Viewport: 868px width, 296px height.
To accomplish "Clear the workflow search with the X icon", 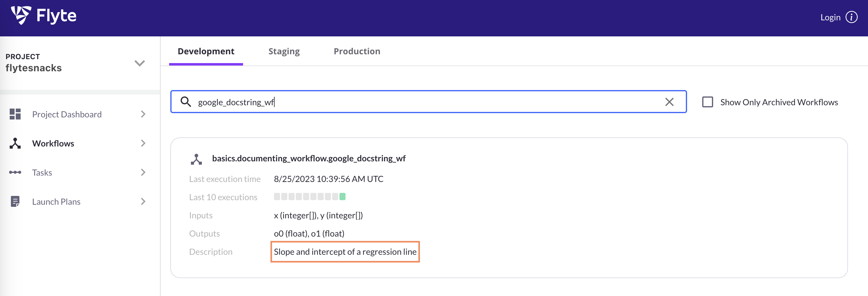I will click(669, 102).
